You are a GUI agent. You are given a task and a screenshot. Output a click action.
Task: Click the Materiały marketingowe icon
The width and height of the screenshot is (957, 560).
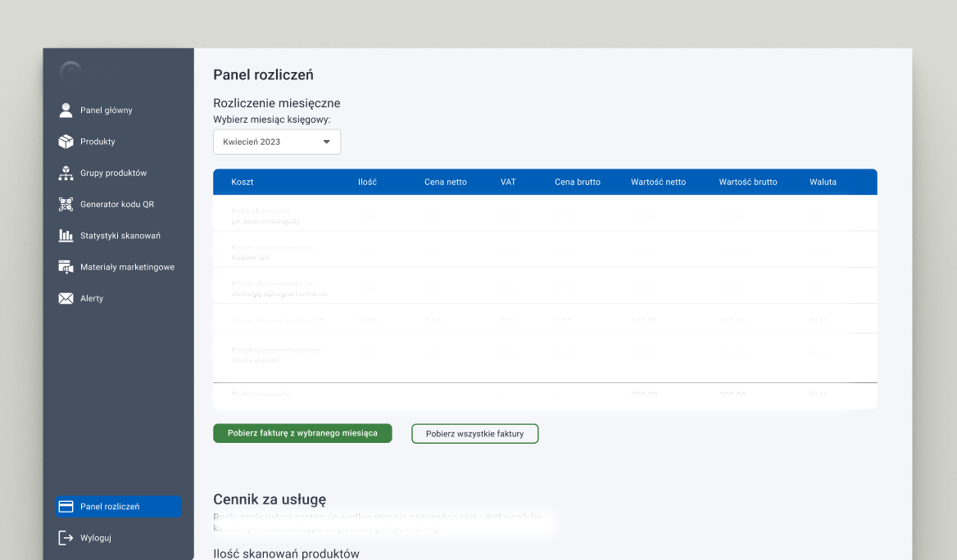point(66,267)
